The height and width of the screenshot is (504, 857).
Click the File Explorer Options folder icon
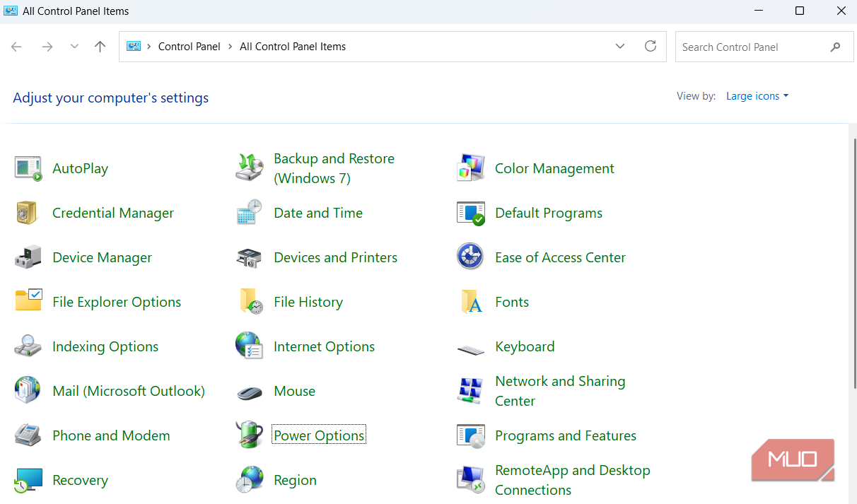28,300
